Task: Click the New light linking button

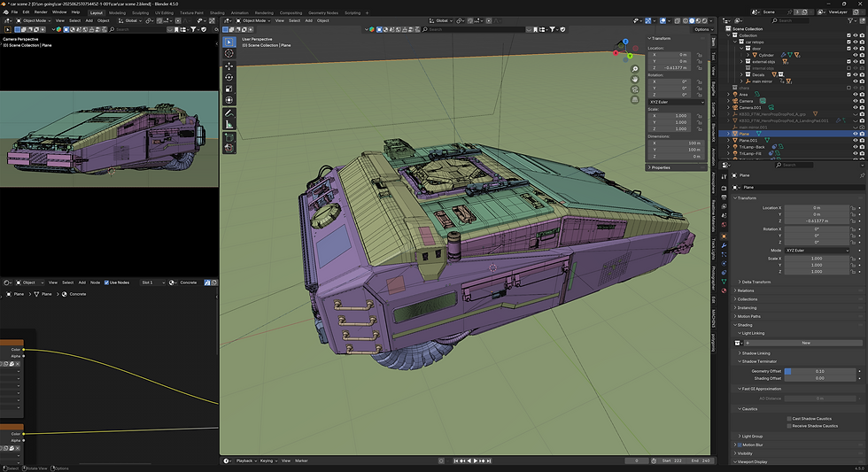Action: pos(805,342)
